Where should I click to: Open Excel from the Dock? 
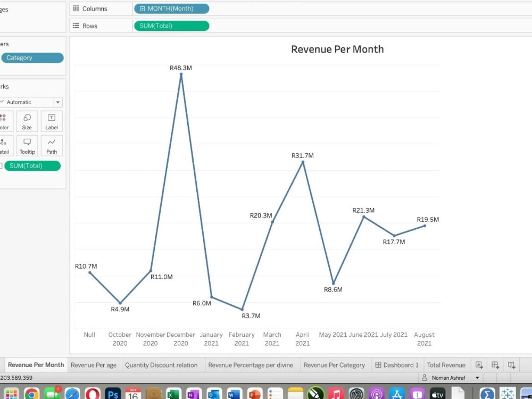[x=173, y=394]
